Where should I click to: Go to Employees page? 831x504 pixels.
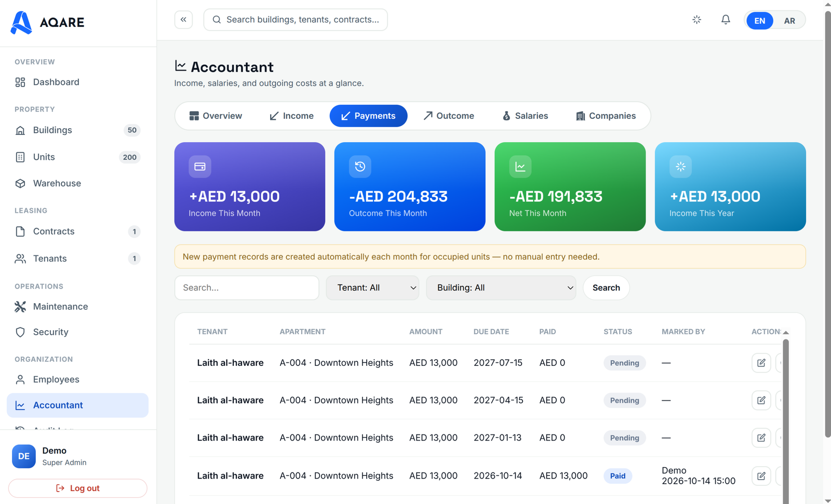point(77,379)
